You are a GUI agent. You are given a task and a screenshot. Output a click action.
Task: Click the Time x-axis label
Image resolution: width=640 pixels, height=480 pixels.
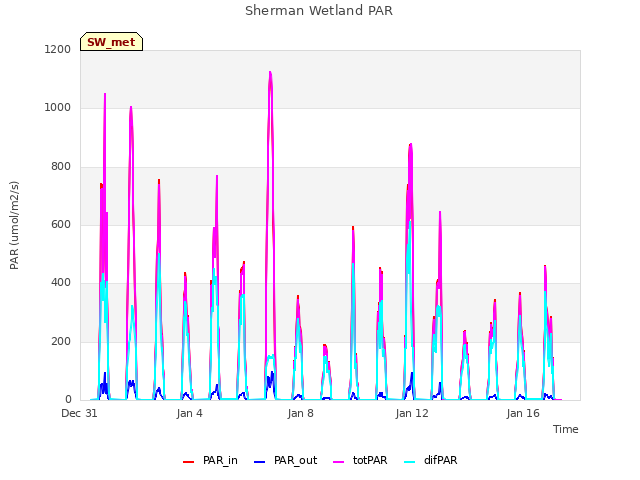pyautogui.click(x=565, y=429)
